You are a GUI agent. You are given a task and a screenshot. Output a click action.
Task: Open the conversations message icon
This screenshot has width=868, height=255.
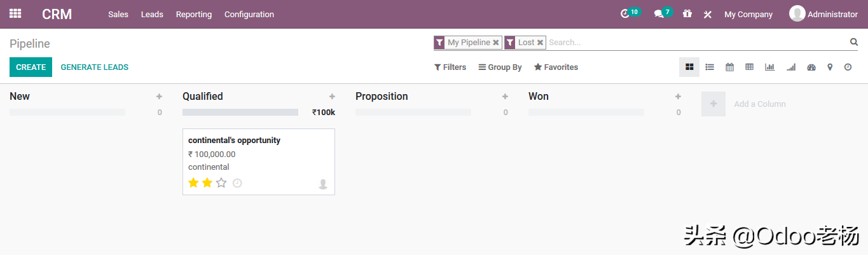point(659,14)
